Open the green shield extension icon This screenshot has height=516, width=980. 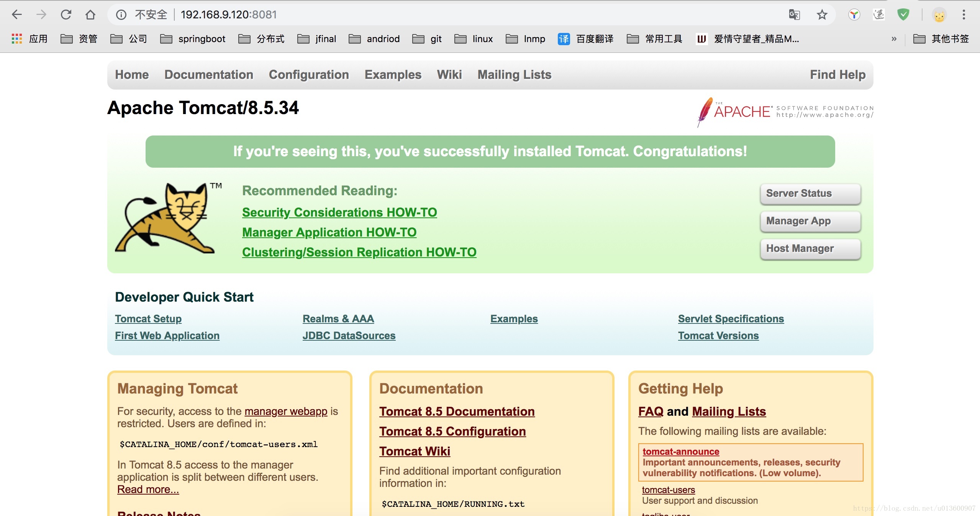[903, 15]
